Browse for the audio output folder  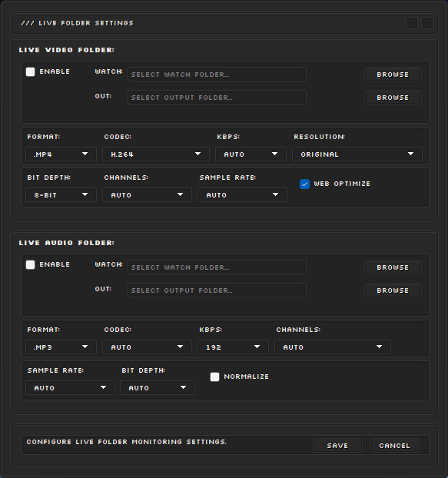pyautogui.click(x=393, y=290)
